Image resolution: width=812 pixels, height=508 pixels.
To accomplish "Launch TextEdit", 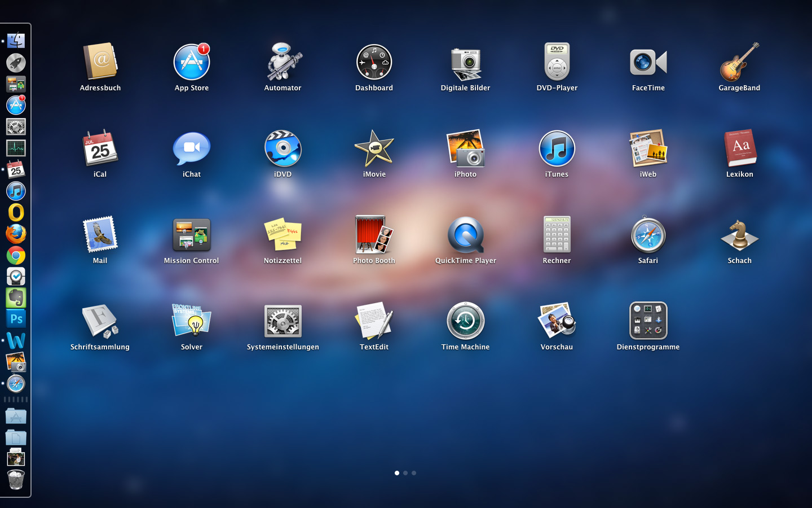I will [374, 321].
